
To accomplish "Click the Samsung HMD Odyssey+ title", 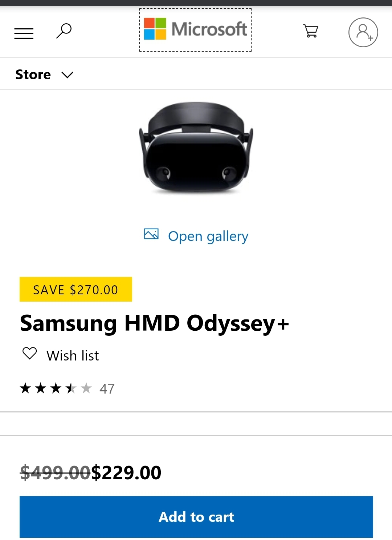I will point(154,323).
